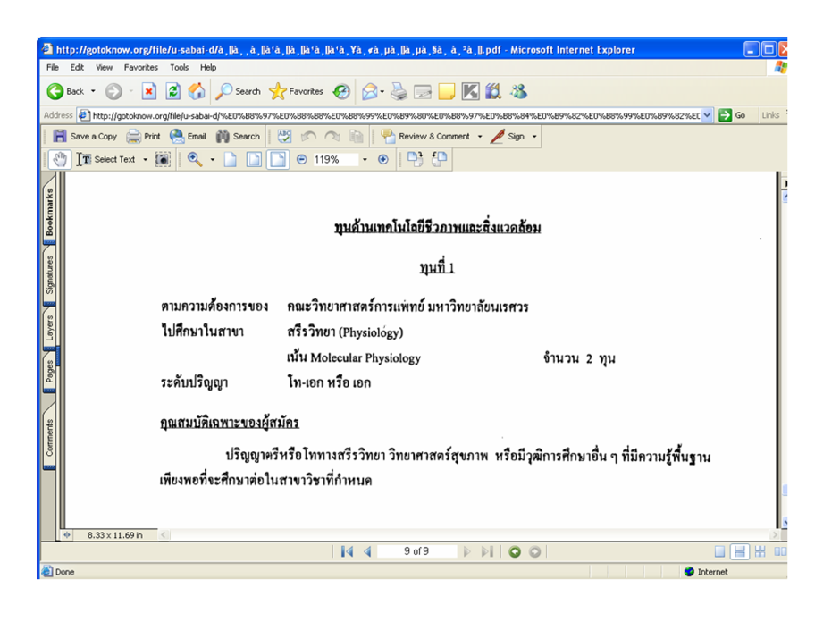Open the Comments side tab

[x=49, y=438]
